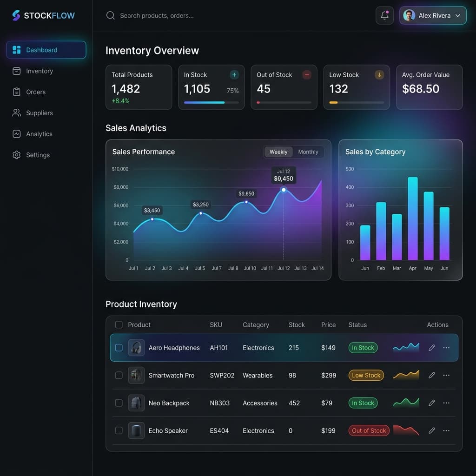Check the Echo Speaker row checkbox

pyautogui.click(x=119, y=430)
